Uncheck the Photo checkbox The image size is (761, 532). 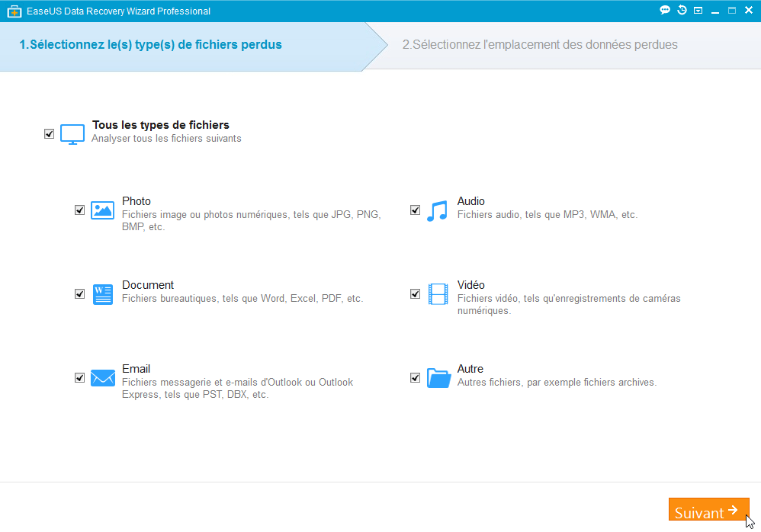(79, 210)
